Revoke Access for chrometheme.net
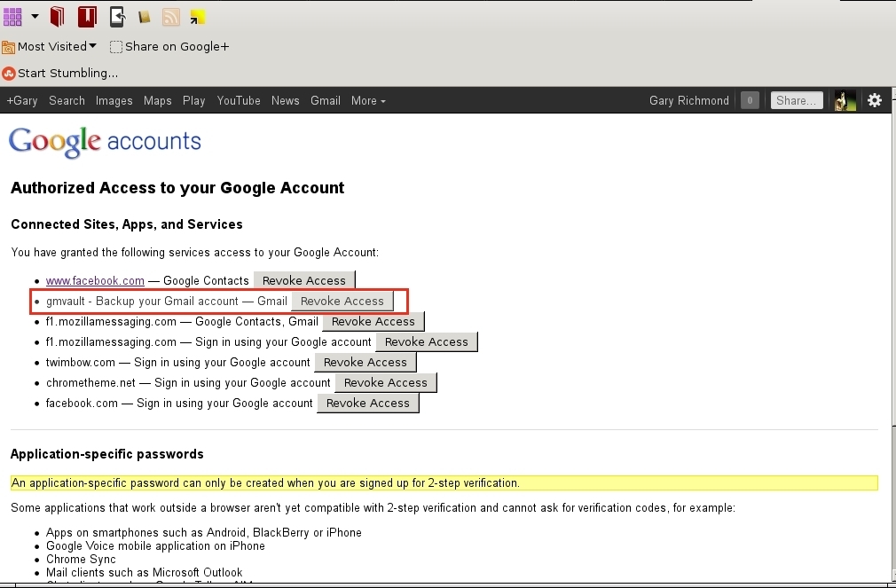896x588 pixels. (386, 383)
